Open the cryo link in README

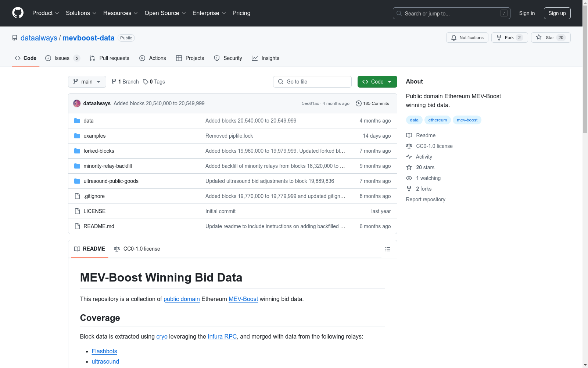coord(162,337)
